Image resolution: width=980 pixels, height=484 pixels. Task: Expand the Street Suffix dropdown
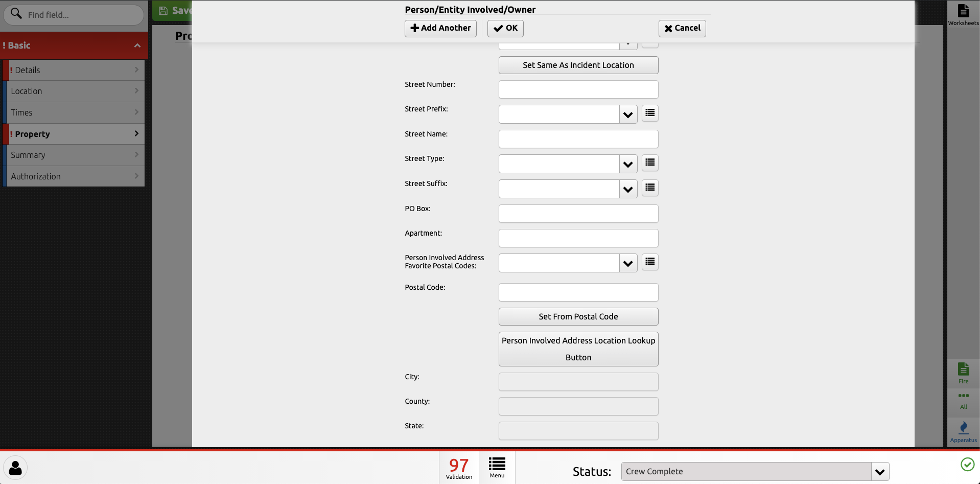[x=628, y=189]
